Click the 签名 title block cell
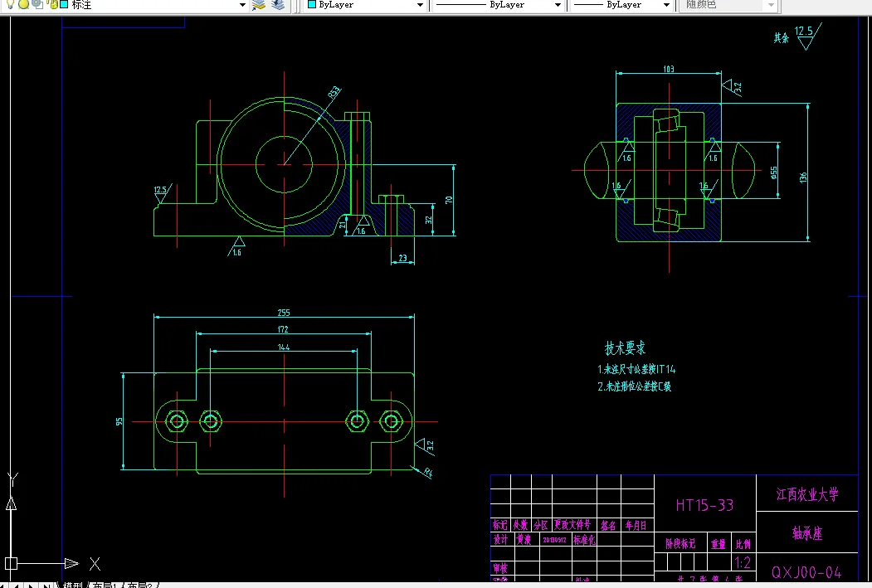Image resolution: width=872 pixels, height=588 pixels. 608,525
